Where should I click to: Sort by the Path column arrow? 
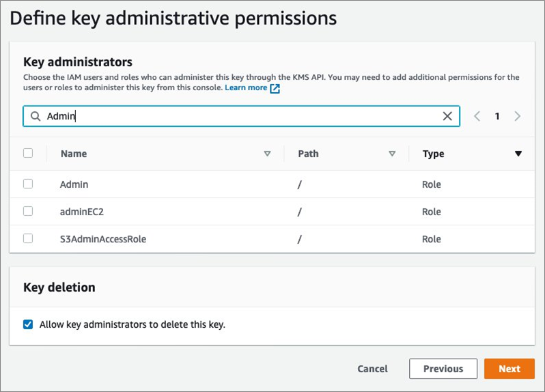click(392, 154)
